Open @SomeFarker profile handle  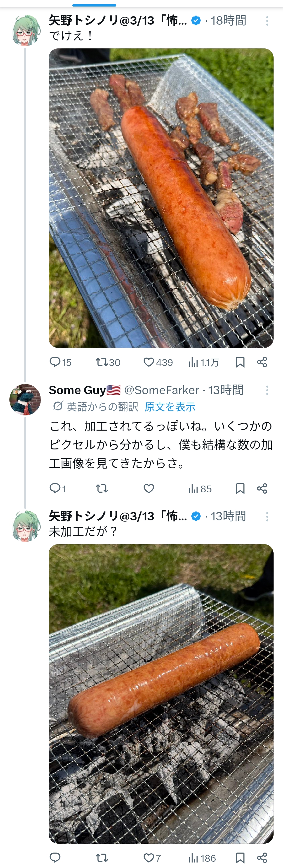(x=162, y=390)
